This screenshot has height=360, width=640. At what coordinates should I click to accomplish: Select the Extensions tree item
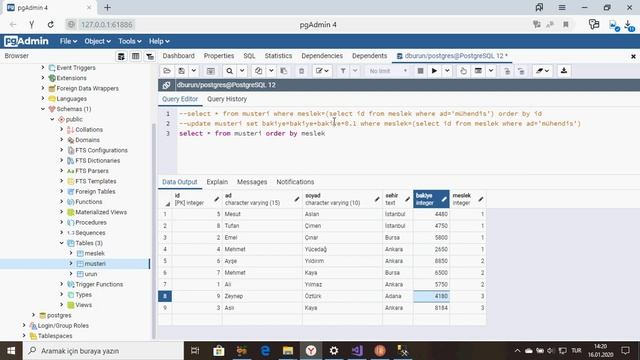(71, 78)
